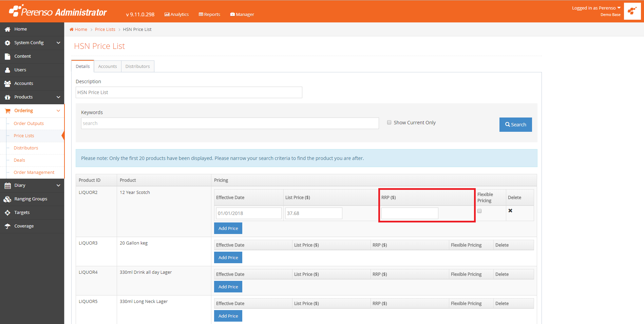
Task: Open Deals in sidebar
Action: (19, 160)
